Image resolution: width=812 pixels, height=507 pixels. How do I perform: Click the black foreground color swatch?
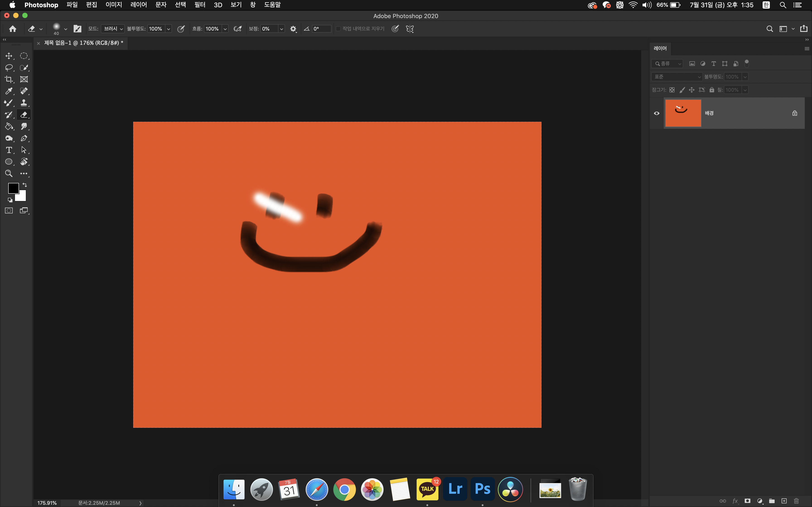13,188
